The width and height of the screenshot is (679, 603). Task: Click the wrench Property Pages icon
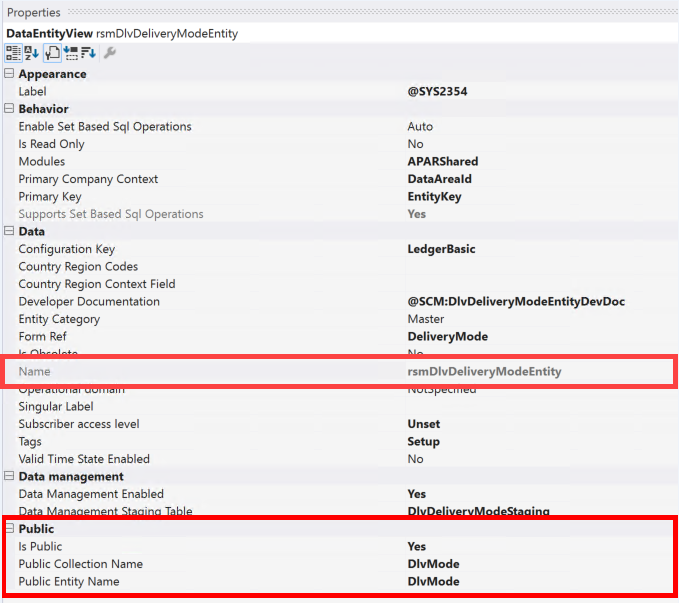(109, 52)
